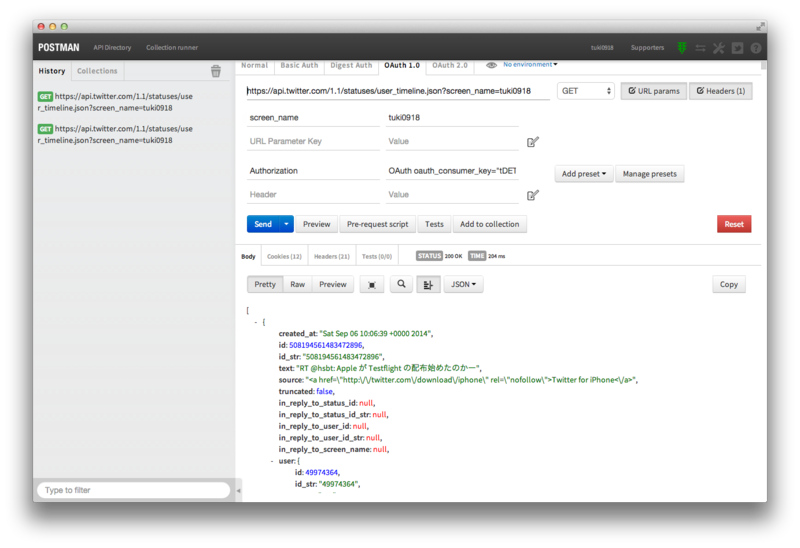Viewport: 800px width, 548px height.
Task: Click the green interceptor traffic light icon
Action: coord(682,48)
